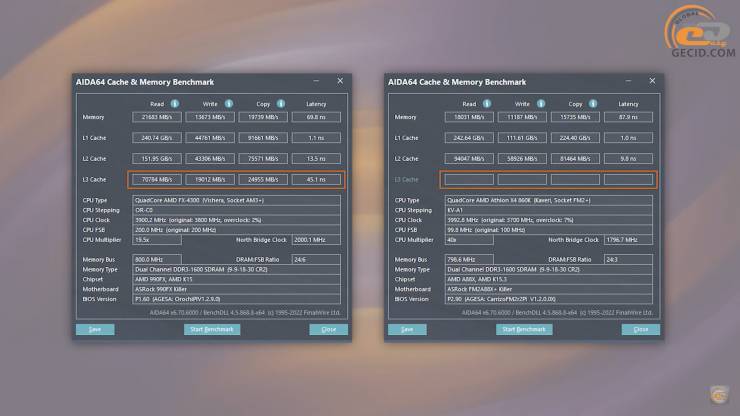Click the empty L3 Cache Latency field, right window

pos(628,179)
